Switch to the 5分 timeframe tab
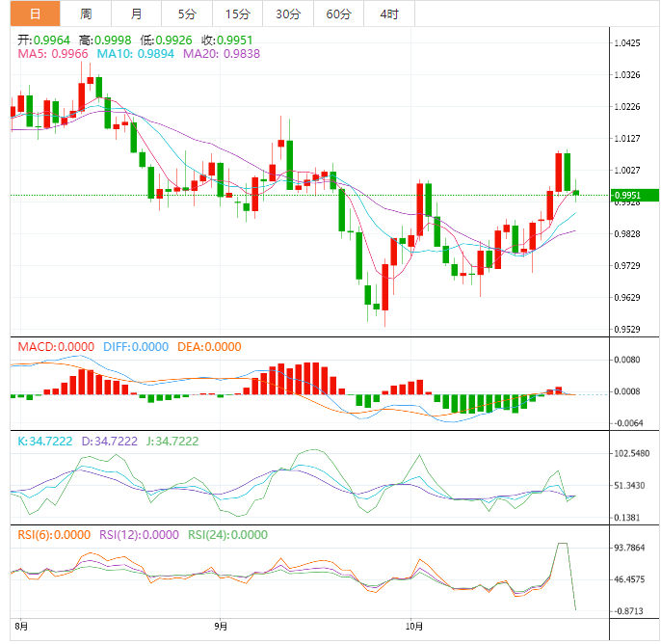 [x=186, y=13]
